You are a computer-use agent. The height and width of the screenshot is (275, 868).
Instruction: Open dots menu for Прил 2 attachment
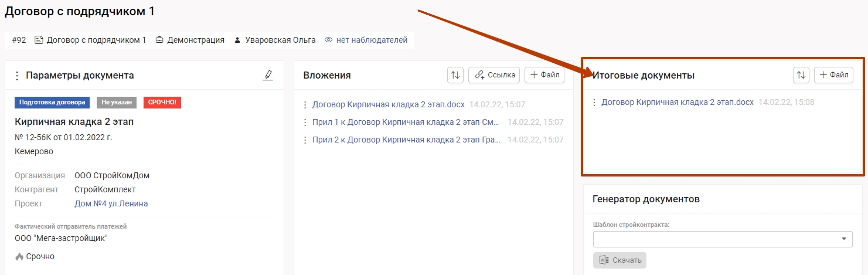tap(305, 140)
